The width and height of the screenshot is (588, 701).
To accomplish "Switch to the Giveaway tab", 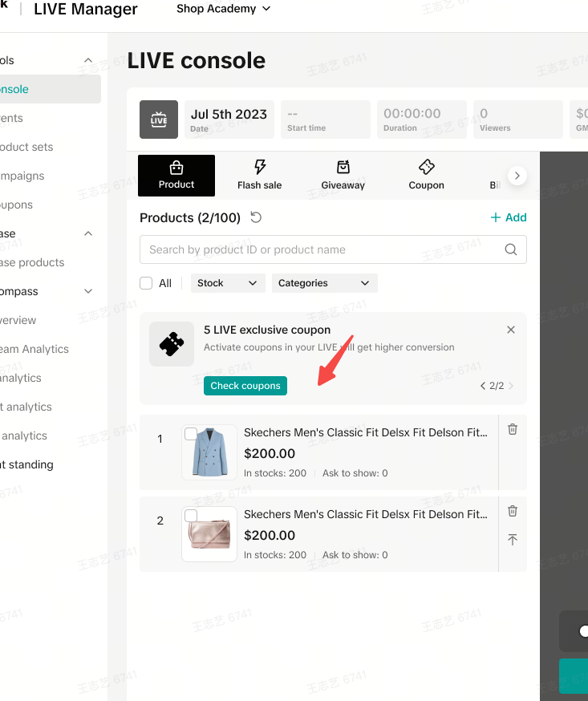I will click(x=343, y=176).
